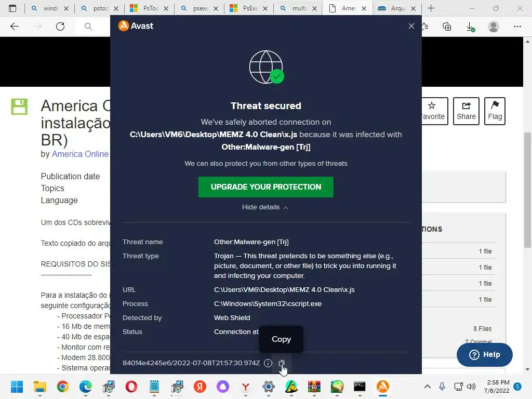
Task: Open the Windows Start menu
Action: click(17, 387)
